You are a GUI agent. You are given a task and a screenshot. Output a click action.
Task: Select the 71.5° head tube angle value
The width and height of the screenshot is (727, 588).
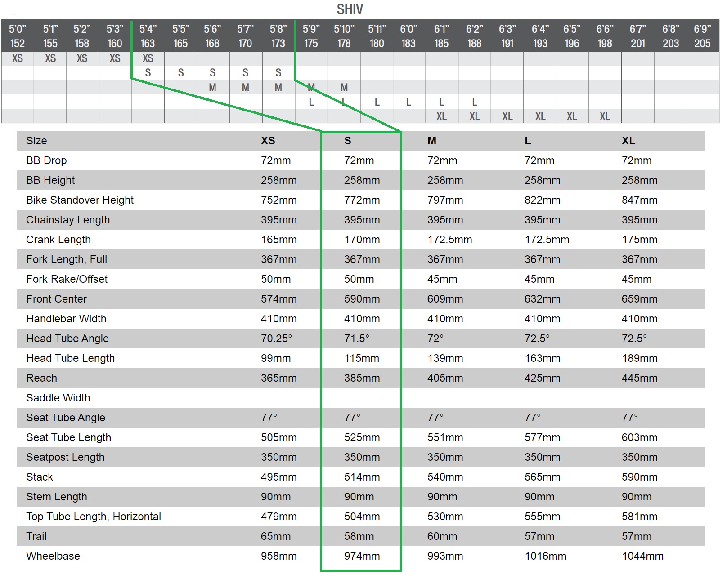(x=357, y=339)
